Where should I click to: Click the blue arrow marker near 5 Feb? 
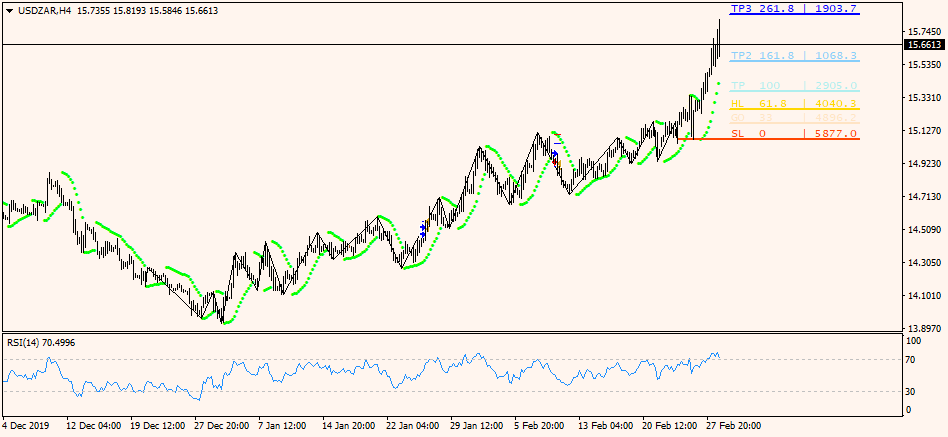(554, 153)
